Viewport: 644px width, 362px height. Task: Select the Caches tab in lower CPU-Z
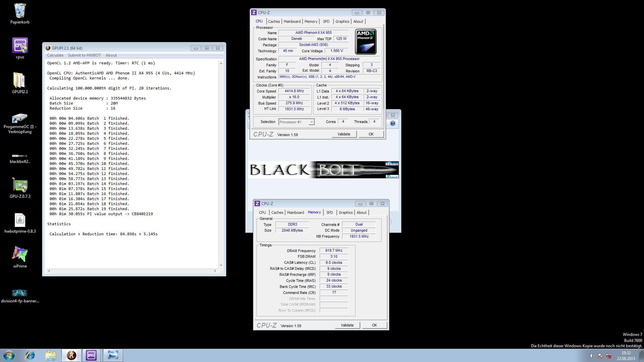[x=277, y=213]
